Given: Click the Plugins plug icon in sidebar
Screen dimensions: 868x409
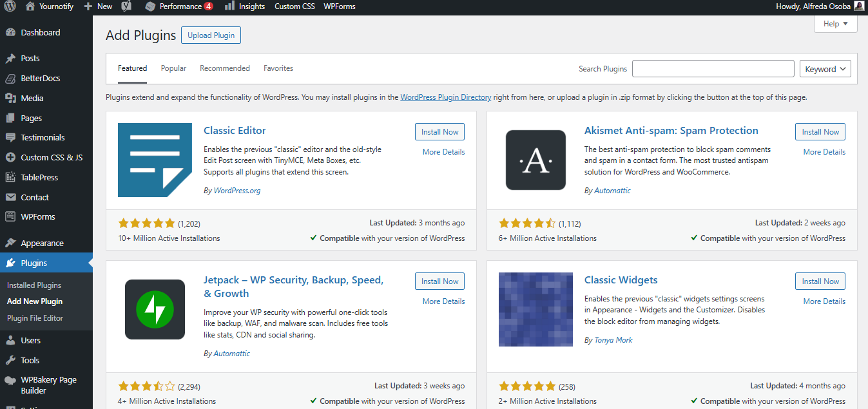Looking at the screenshot, I should [x=10, y=263].
